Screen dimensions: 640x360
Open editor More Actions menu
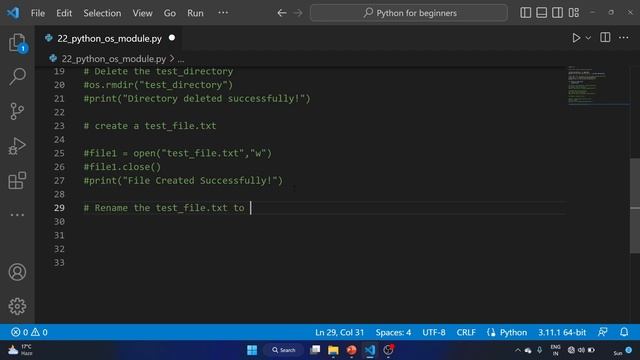click(x=624, y=38)
